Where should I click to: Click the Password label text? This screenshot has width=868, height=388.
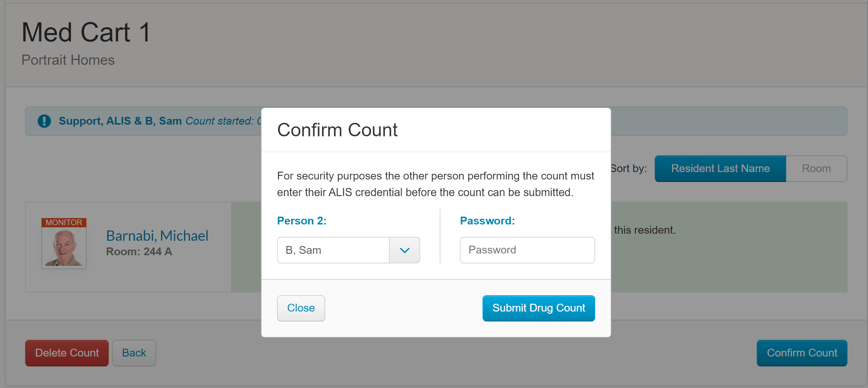pos(487,221)
